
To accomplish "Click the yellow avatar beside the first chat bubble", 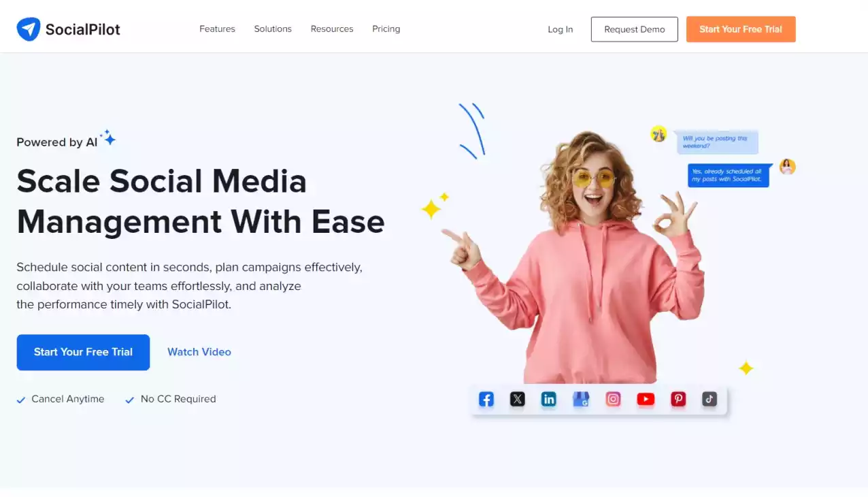I will point(658,134).
